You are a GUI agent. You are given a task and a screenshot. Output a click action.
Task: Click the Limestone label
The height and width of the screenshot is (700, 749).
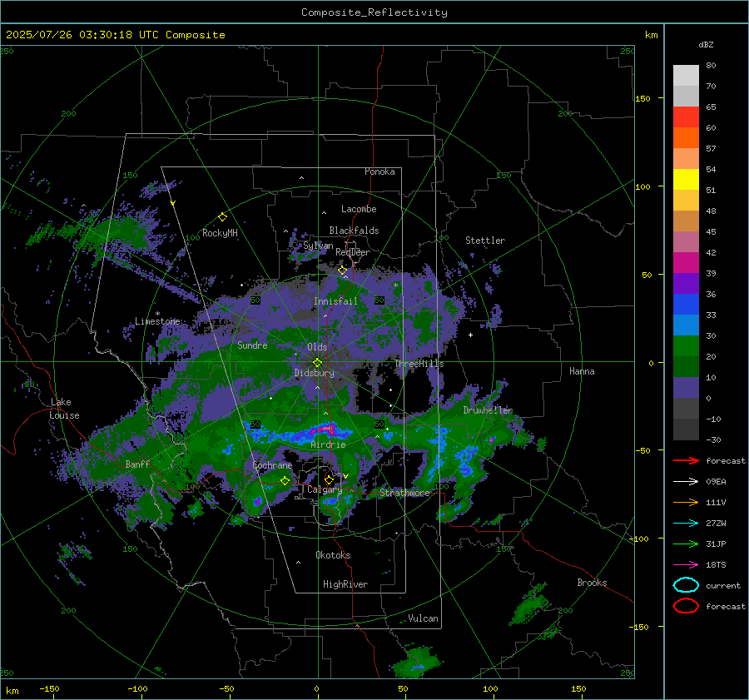[157, 321]
